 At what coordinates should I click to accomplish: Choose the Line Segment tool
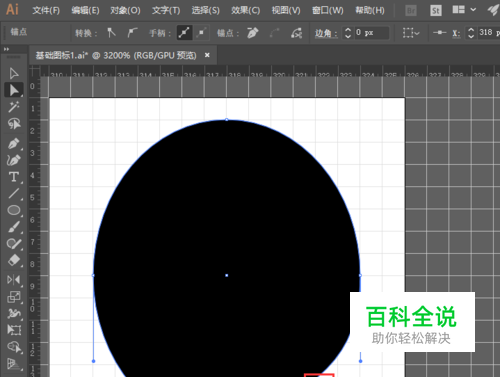[14, 193]
